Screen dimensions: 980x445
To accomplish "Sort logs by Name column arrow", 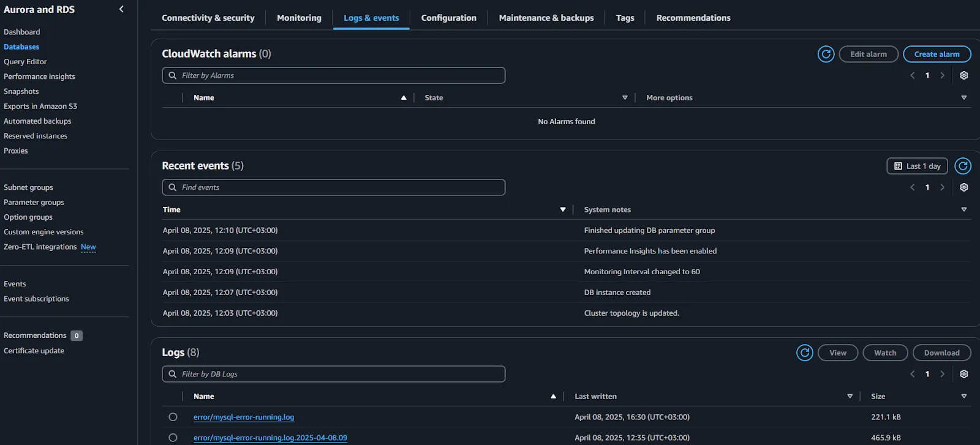I will [x=553, y=397].
